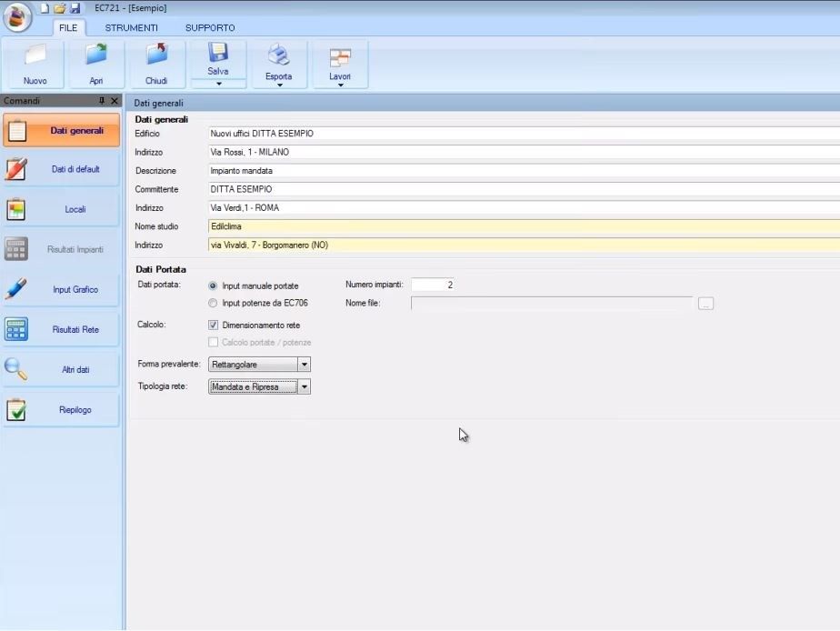Open Altri dati in the sidebar
Screen dimensions: 840x631
pos(61,370)
